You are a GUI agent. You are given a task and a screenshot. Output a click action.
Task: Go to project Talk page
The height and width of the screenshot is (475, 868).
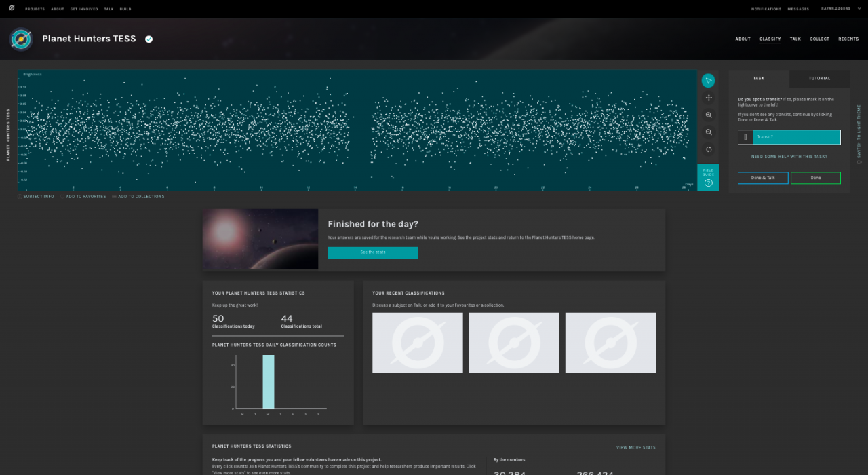[795, 39]
